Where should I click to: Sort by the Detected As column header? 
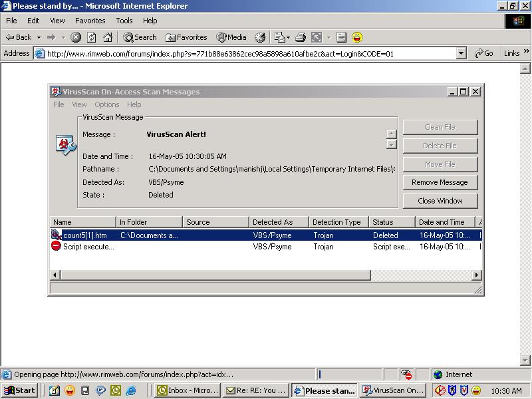coord(279,222)
